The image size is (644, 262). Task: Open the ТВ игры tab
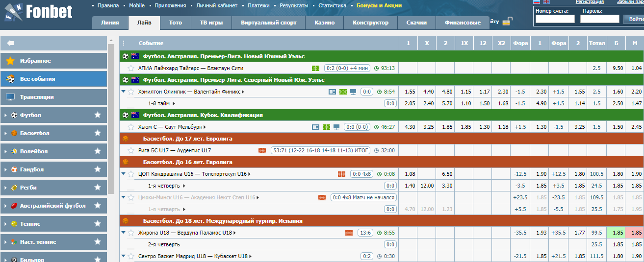point(211,23)
